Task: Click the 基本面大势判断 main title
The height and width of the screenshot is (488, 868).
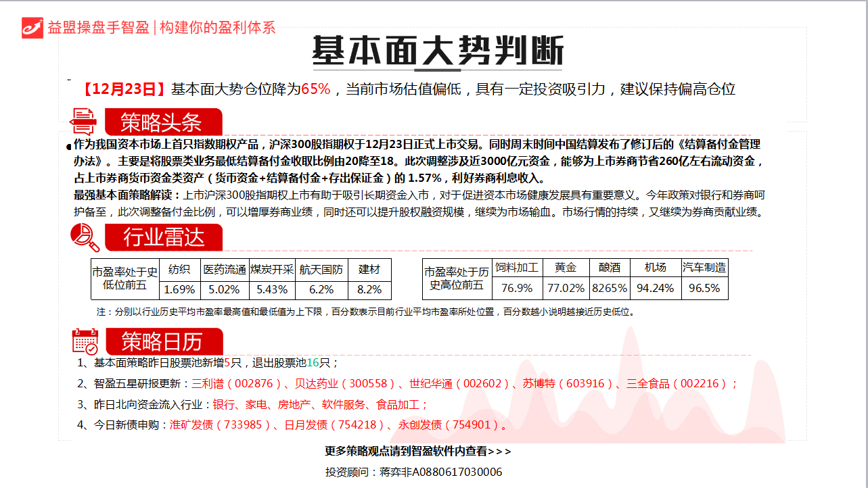Action: 437,51
